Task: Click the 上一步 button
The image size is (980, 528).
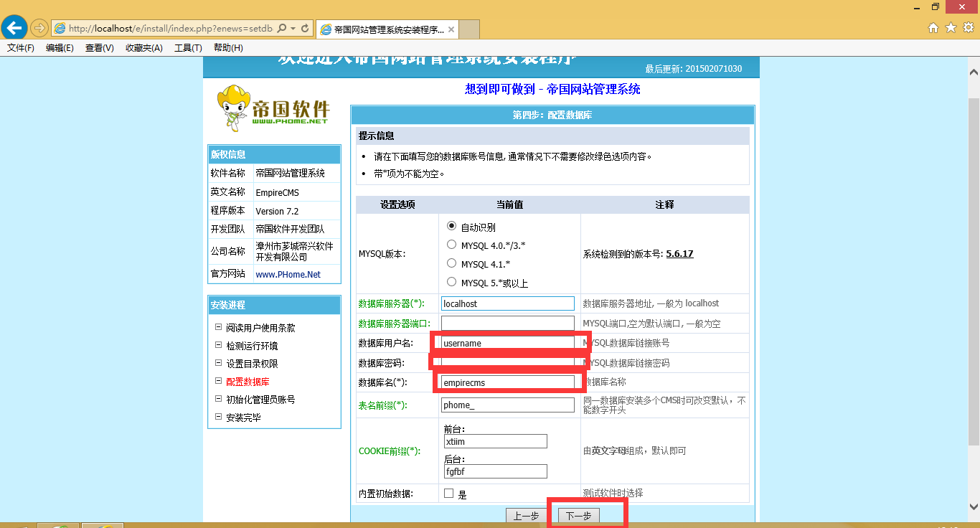Action: click(x=527, y=516)
